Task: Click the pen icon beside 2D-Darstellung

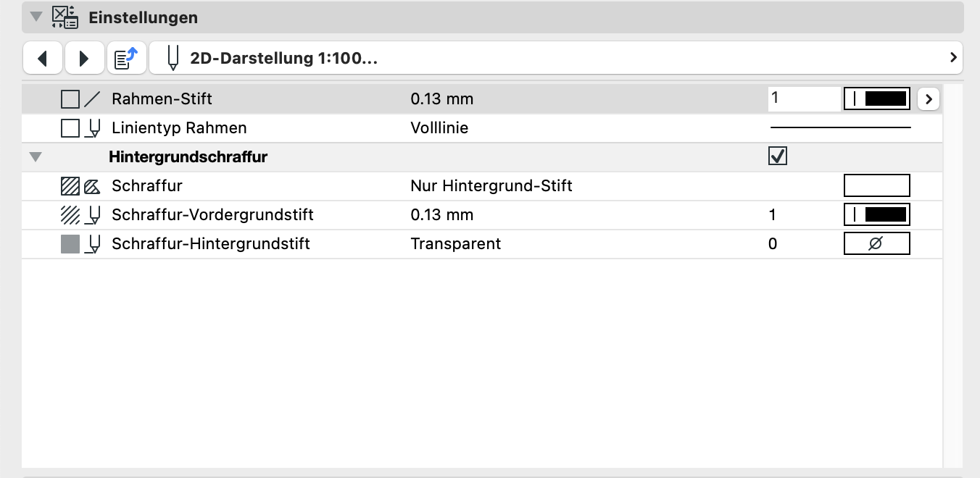Action: [173, 58]
